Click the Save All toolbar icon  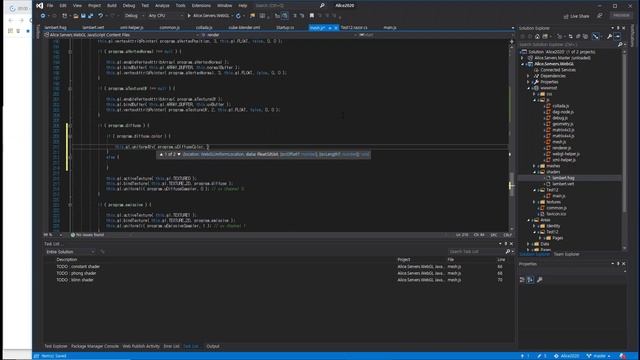point(91,16)
